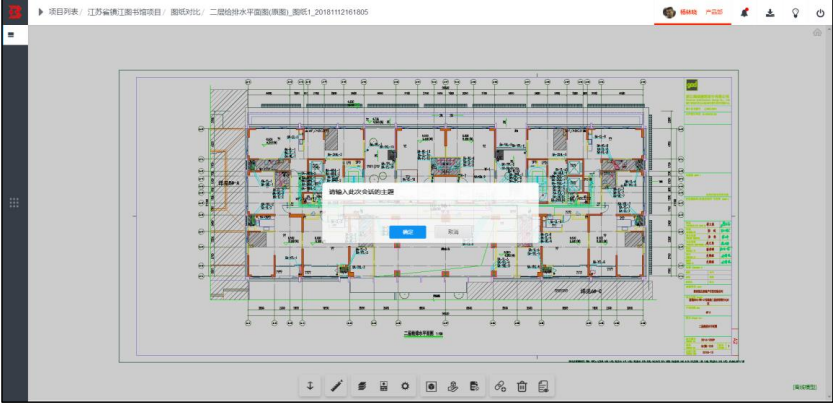Image resolution: width=833 pixels, height=403 pixels.
Task: Open the layers stack tool
Action: [362, 387]
